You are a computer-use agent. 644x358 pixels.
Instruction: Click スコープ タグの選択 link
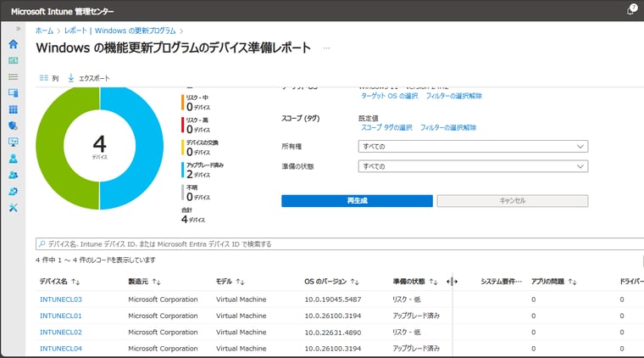click(x=386, y=127)
